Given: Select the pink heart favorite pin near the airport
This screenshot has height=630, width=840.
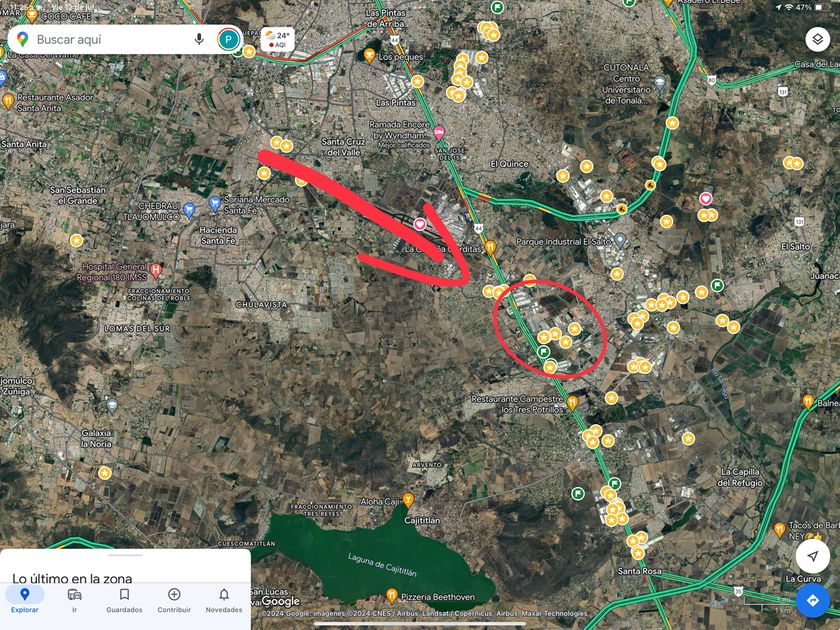Looking at the screenshot, I should pos(419,224).
